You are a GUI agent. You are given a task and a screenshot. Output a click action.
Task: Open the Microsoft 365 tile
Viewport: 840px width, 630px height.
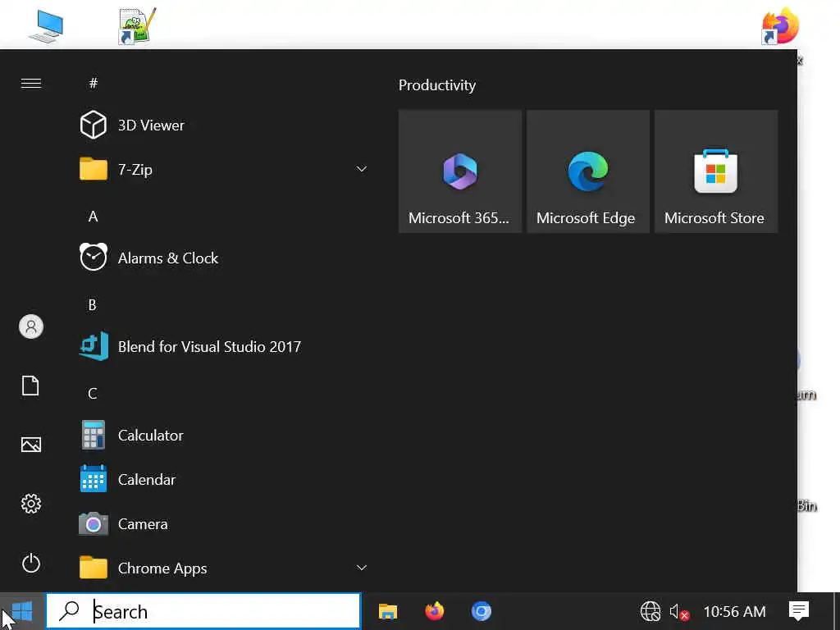[x=459, y=171]
